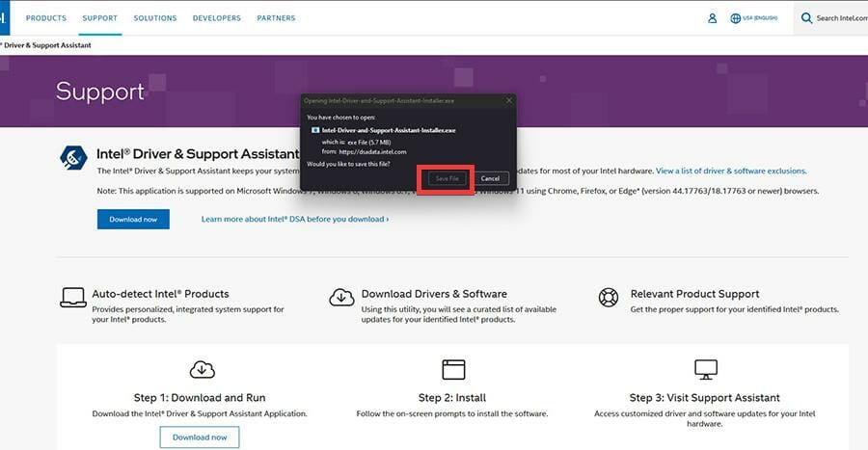Image resolution: width=868 pixels, height=450 pixels.
Task: Click the Driver & Support Assistant breadcrumb
Action: pos(46,45)
